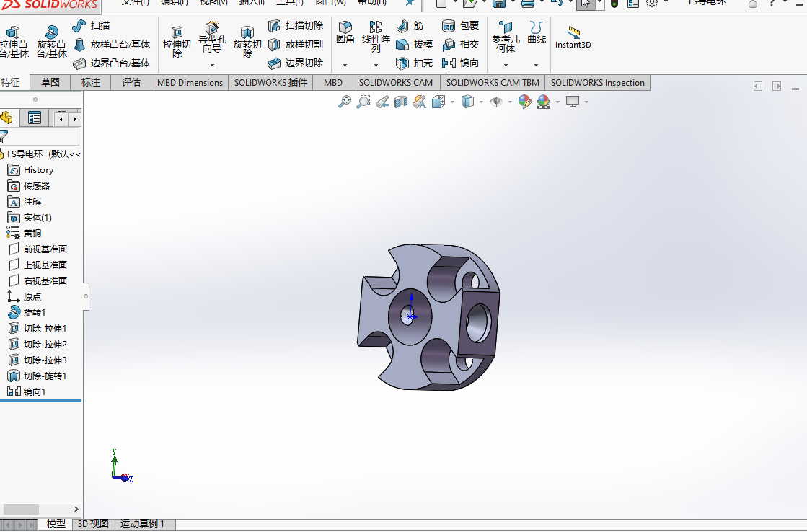
Task: Select the 边界切除 boundary cut tool
Action: click(296, 63)
